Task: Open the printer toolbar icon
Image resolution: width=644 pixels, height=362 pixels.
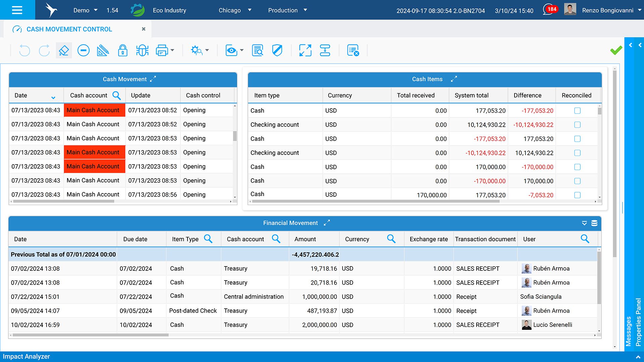Action: tap(162, 51)
